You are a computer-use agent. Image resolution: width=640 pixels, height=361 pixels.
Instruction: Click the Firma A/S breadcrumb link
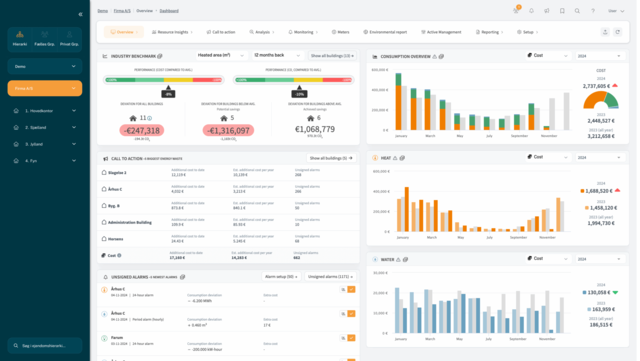tap(122, 11)
